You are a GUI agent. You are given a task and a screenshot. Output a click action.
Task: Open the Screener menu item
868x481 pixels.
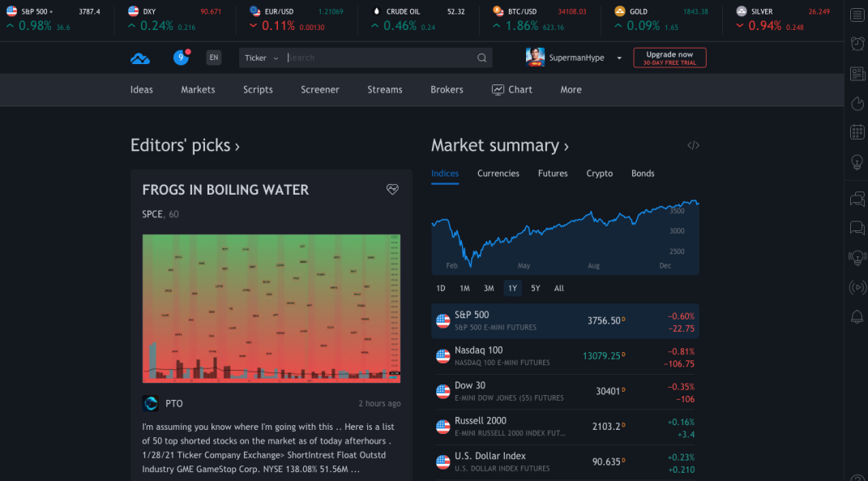(x=319, y=90)
